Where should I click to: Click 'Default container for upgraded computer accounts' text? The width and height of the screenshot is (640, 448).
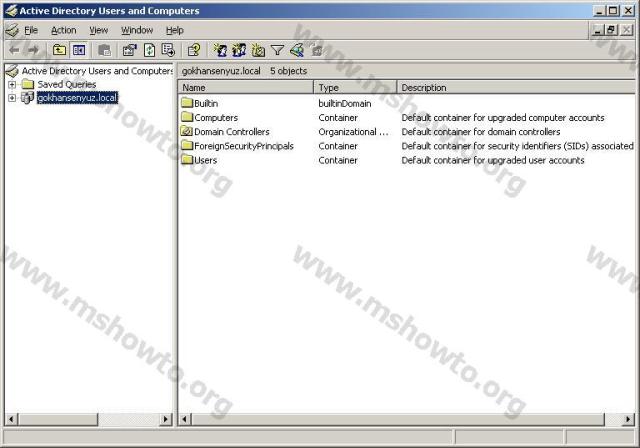(x=503, y=118)
